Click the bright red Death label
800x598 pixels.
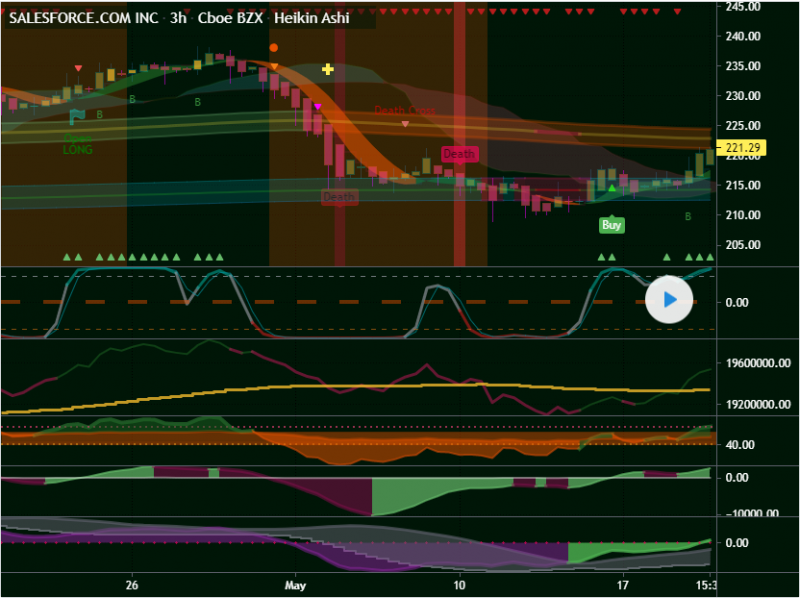pos(458,154)
